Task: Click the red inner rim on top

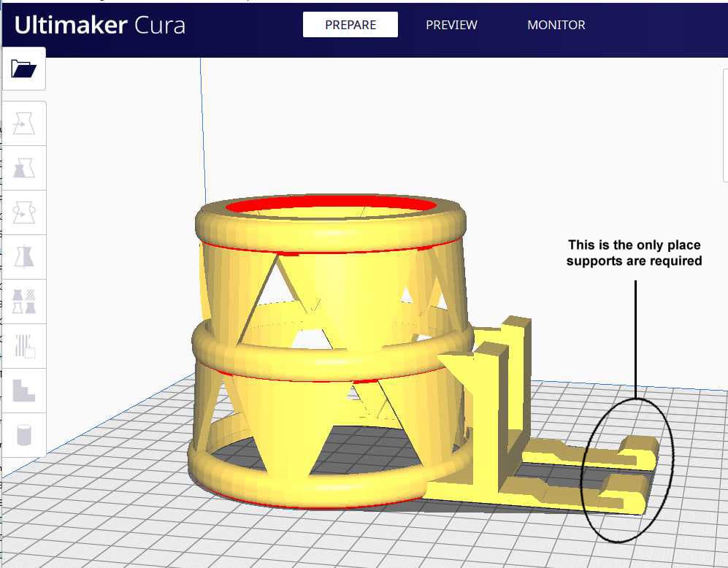Action: point(331,204)
